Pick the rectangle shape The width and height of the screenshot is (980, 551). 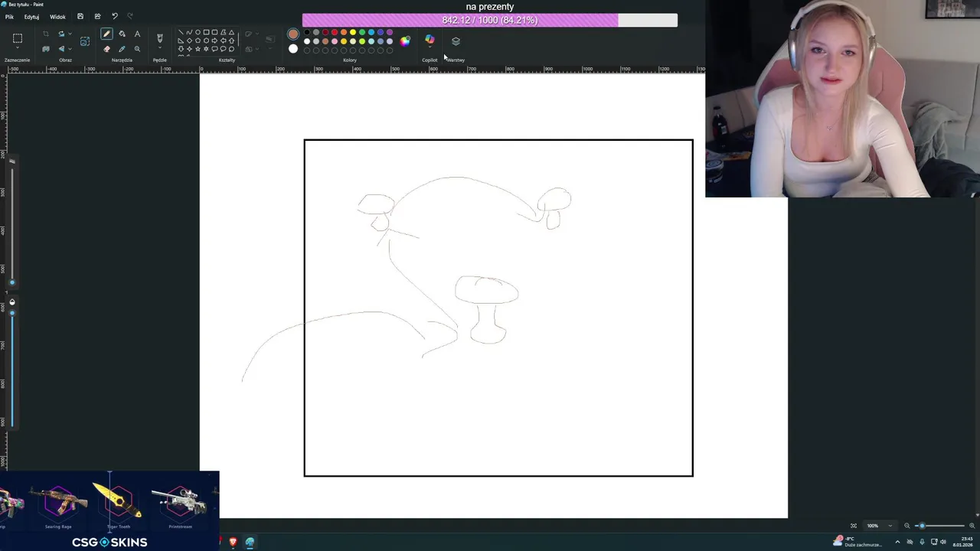206,32
